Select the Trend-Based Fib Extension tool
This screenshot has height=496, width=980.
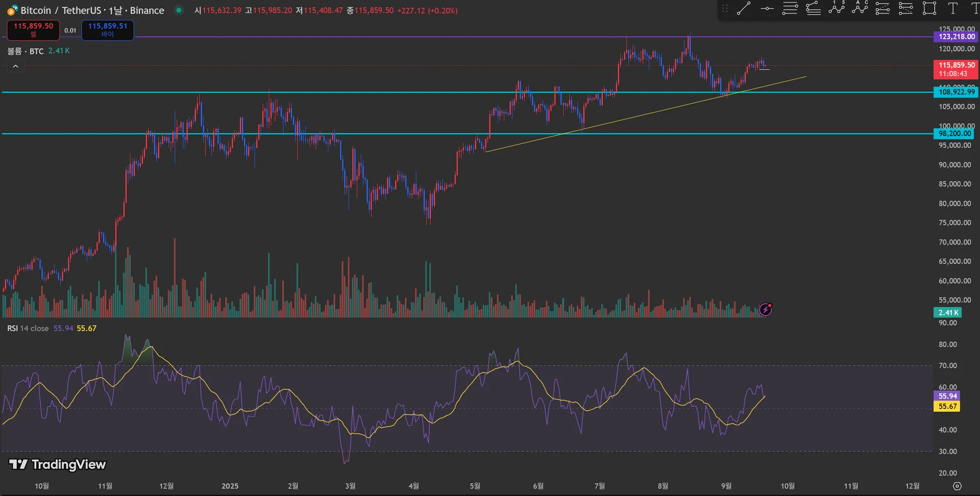(x=813, y=8)
